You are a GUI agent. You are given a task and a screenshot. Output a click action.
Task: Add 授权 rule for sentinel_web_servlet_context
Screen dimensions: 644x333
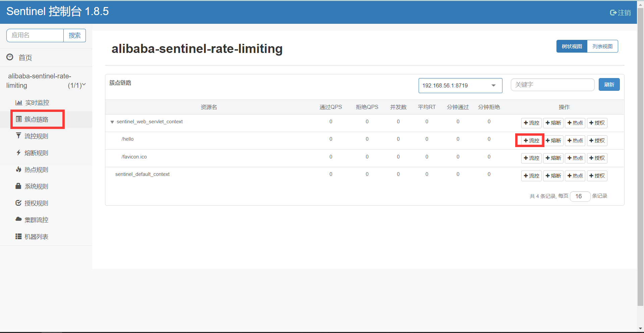pyautogui.click(x=597, y=123)
